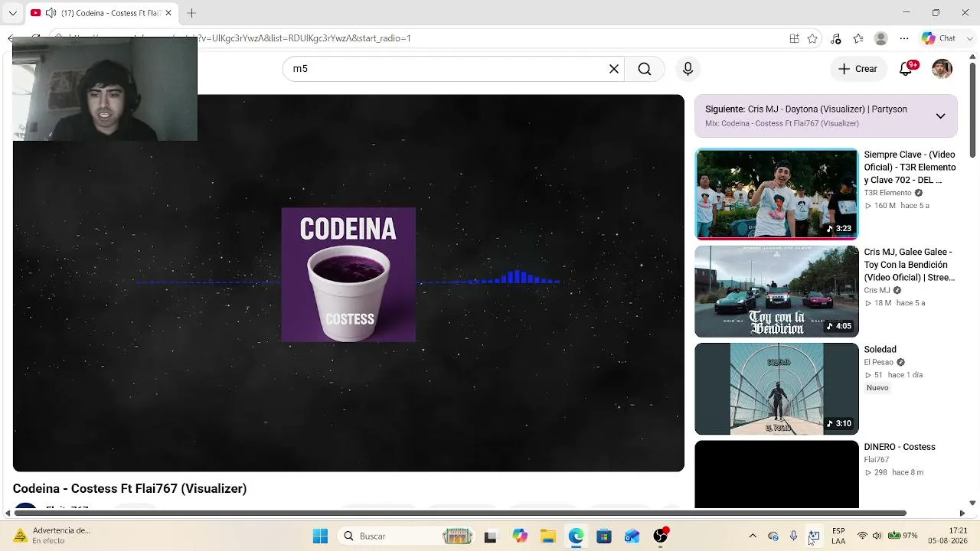Click the video title Siempre Clave - (Video Oficial)
The width and height of the screenshot is (980, 551).
(x=910, y=167)
